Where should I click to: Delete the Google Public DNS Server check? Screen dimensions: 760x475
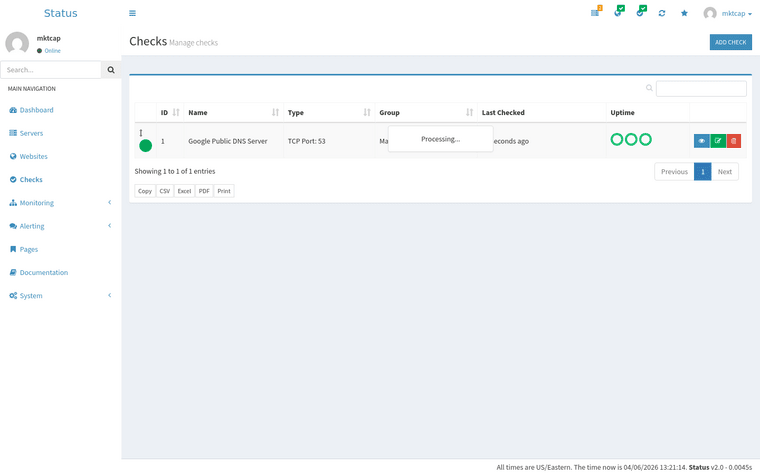coord(733,141)
